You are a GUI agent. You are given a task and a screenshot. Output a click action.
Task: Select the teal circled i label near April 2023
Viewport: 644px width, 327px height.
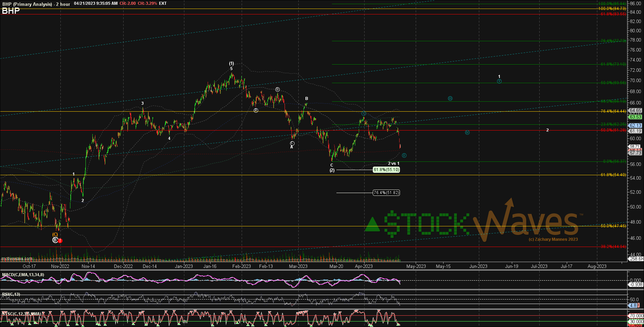364,113
